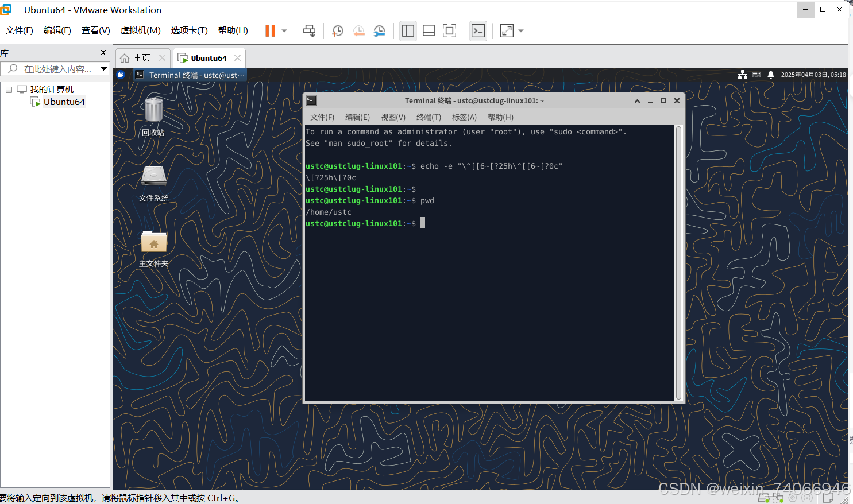The image size is (853, 504).
Task: Enter full screen mode
Action: pos(449,31)
